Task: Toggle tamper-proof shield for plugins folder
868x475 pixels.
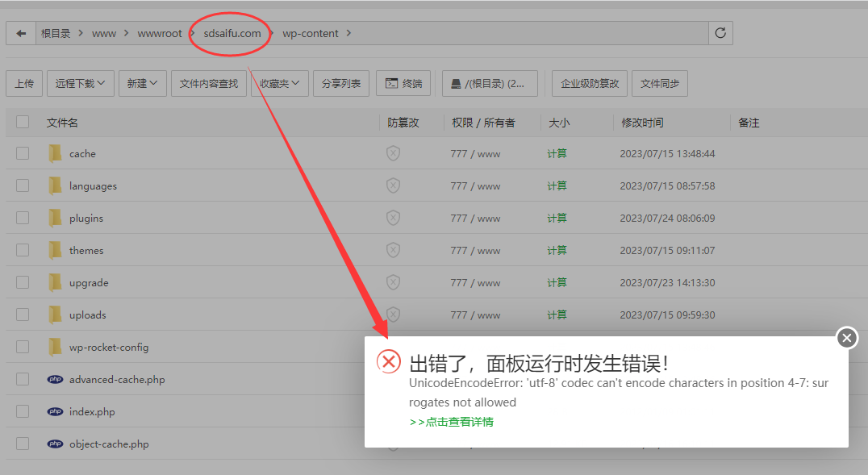Action: (393, 218)
